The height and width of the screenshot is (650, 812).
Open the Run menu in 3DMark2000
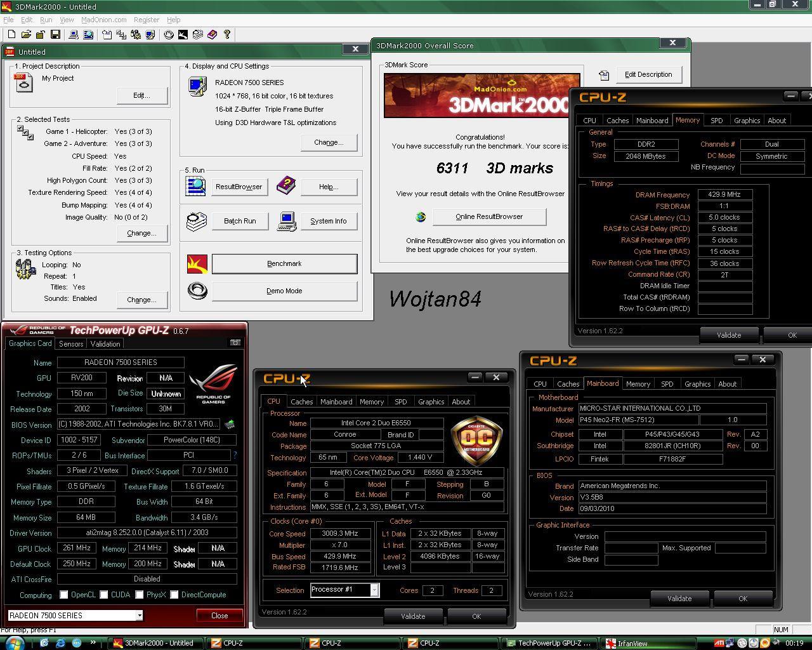(46, 20)
